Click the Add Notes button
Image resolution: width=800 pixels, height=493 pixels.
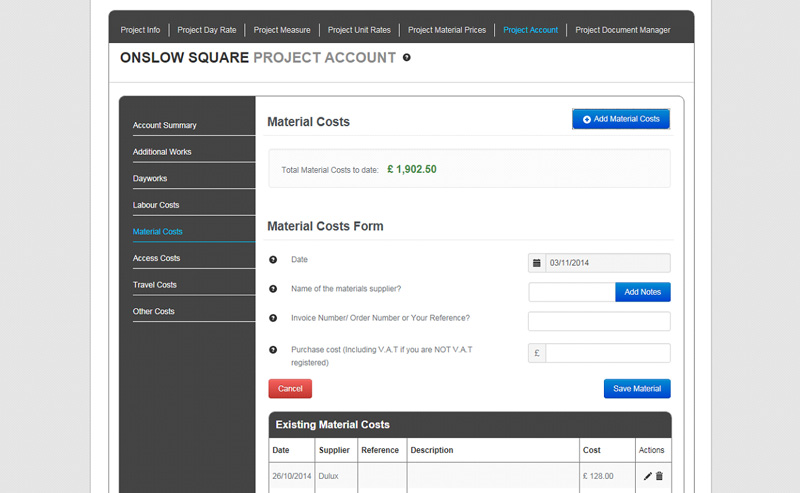[643, 292]
